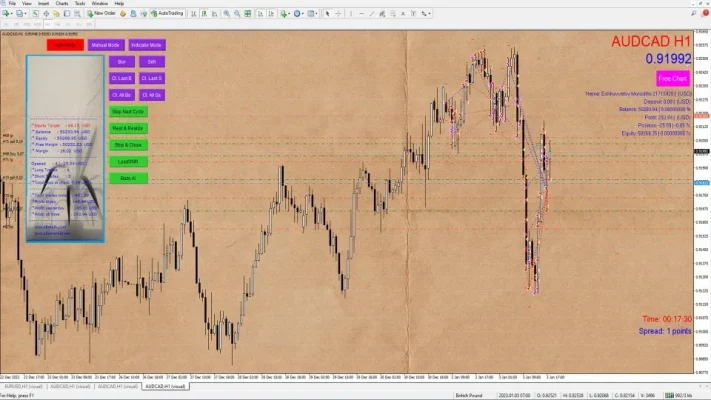The image size is (711, 400).
Task: Click the purple Buy button
Action: tap(122, 62)
